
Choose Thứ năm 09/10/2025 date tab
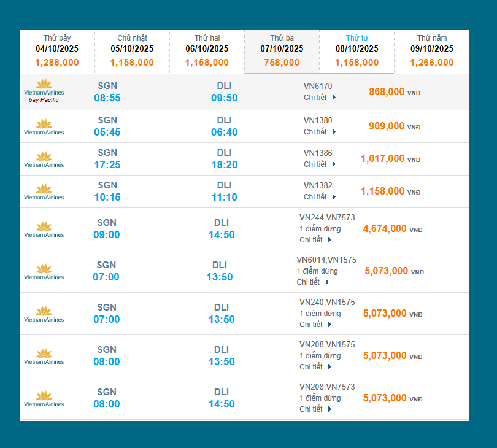coord(431,50)
